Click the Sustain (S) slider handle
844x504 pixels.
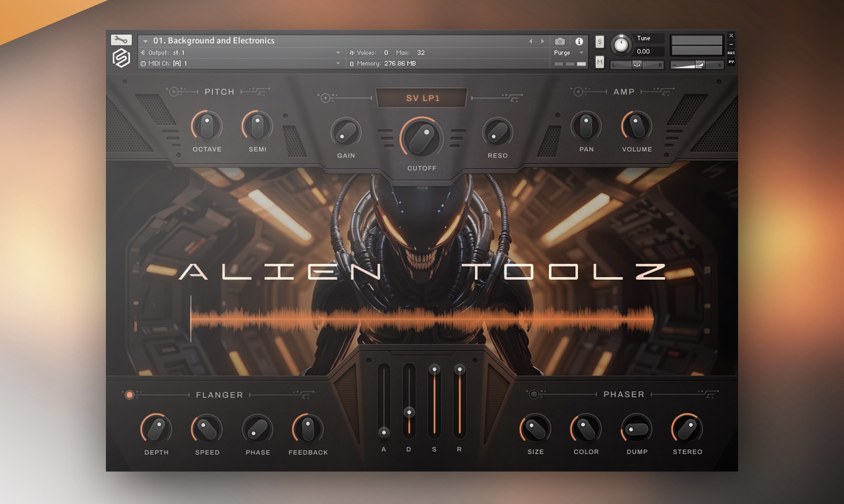(434, 369)
